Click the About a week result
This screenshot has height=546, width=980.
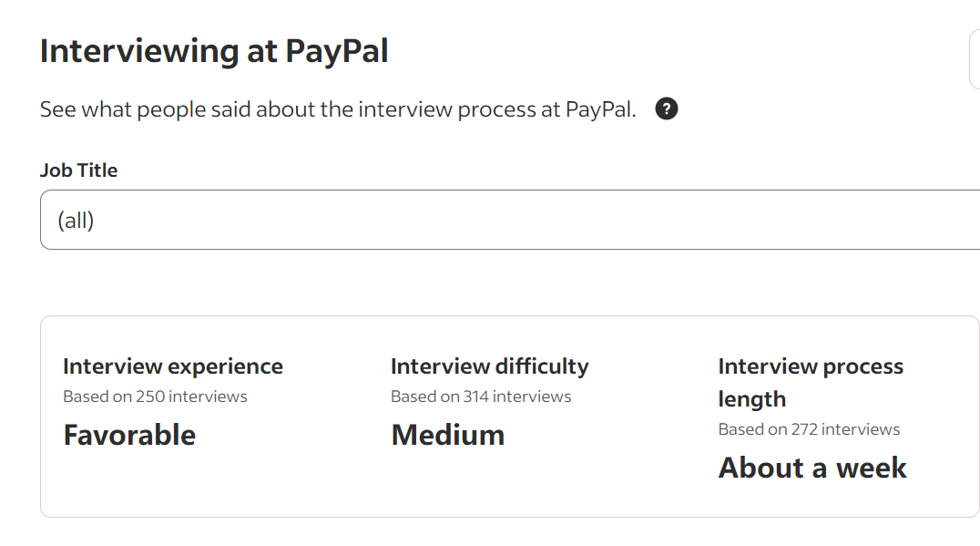point(812,468)
